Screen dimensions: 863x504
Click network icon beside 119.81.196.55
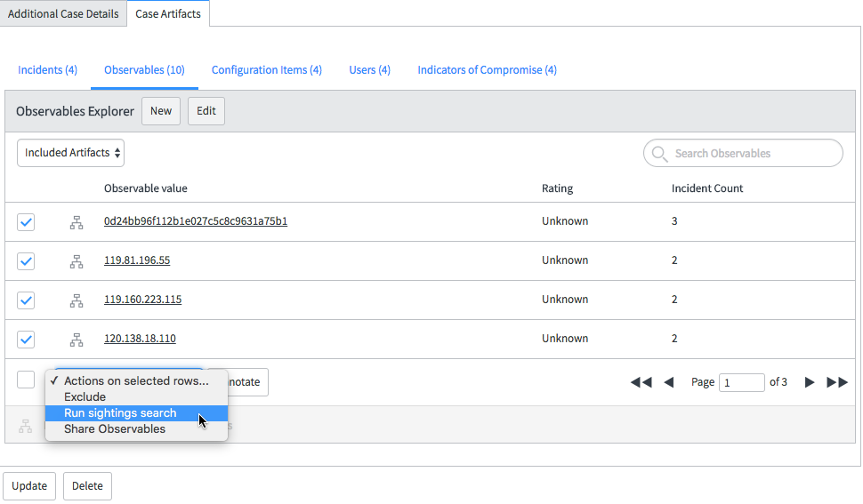(x=77, y=261)
